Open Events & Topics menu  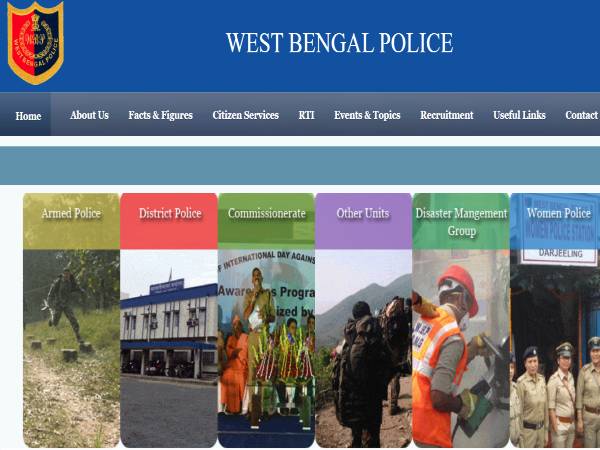[x=367, y=115]
